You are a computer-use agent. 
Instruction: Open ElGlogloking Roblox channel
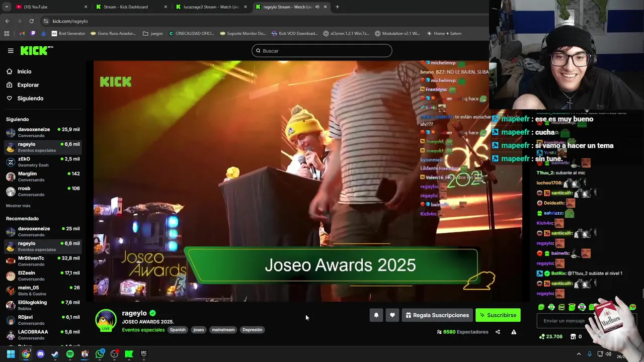[42, 305]
